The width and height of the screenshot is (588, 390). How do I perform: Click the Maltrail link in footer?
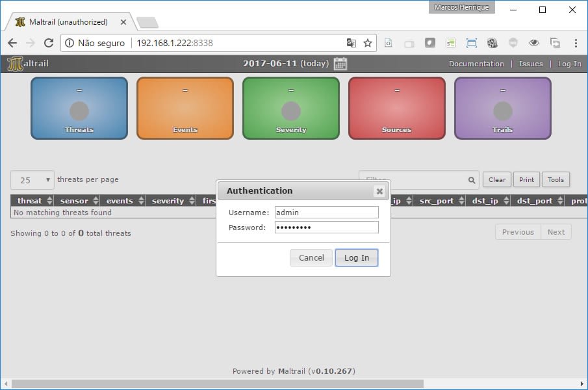(291, 371)
